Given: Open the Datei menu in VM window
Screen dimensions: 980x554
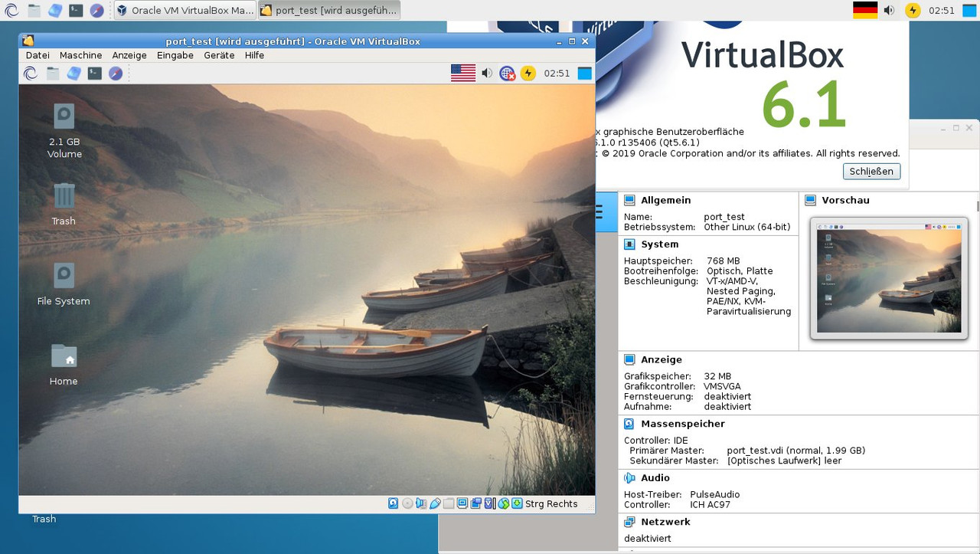Looking at the screenshot, I should [x=38, y=55].
